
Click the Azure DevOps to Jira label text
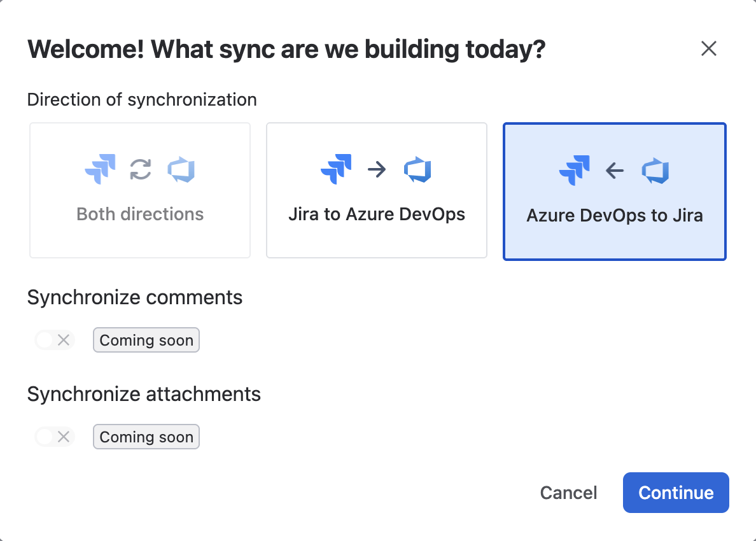coord(615,216)
